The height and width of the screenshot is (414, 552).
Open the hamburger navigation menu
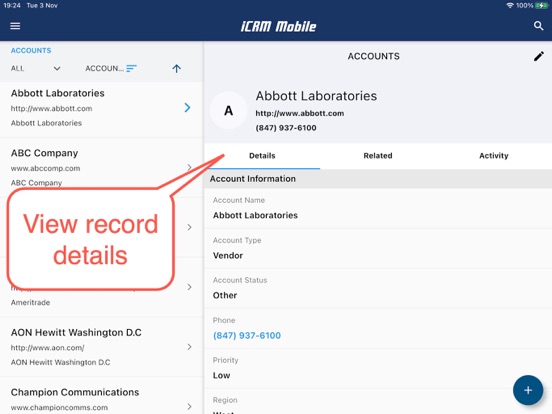tap(15, 26)
